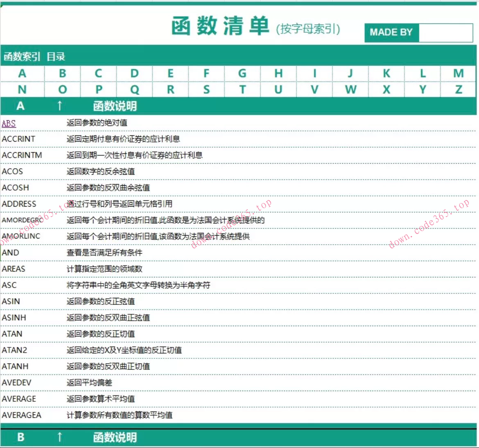The image size is (479, 448).
Task: Jump to letter S in index
Action: [206, 90]
